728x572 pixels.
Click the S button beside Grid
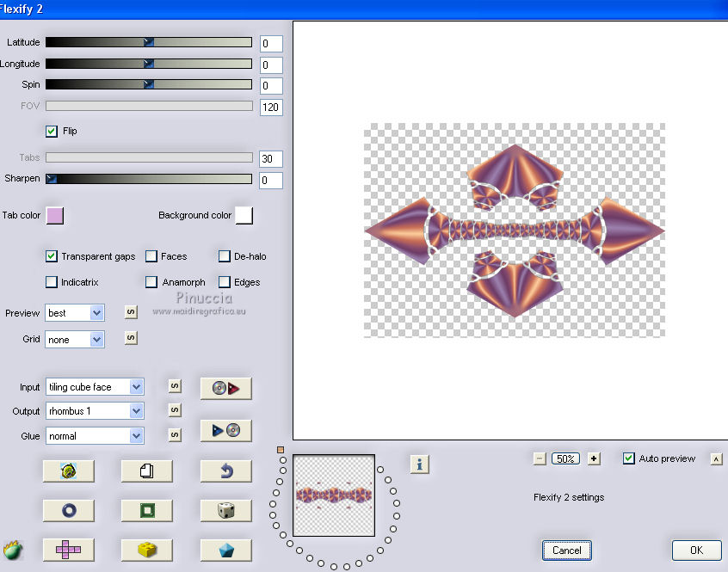[x=131, y=338]
